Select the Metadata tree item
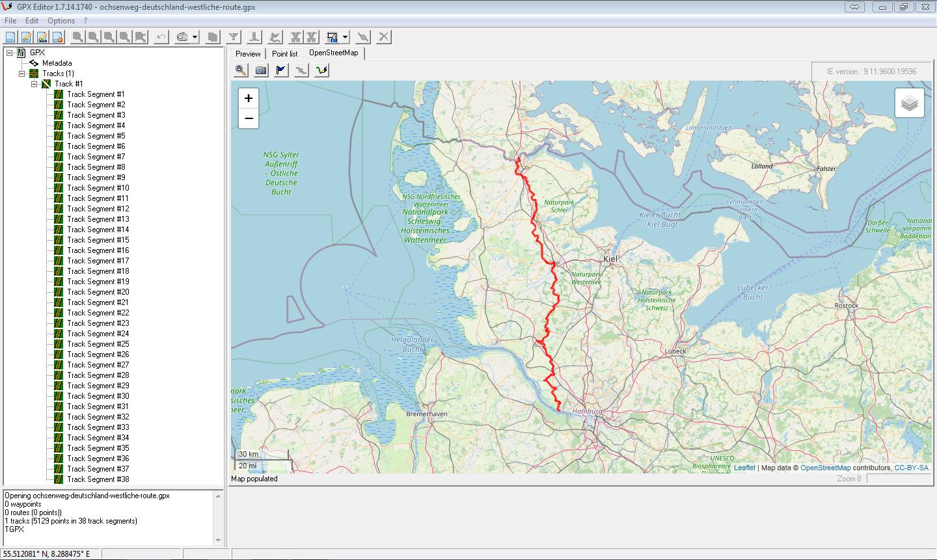The height and width of the screenshot is (560, 937). (x=57, y=63)
